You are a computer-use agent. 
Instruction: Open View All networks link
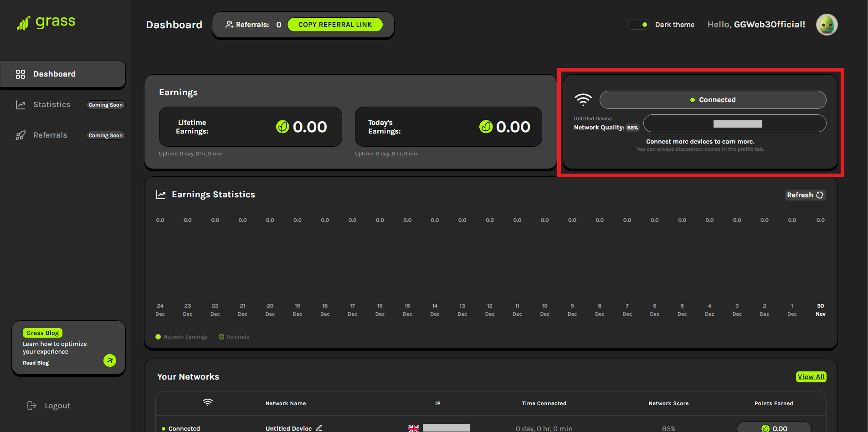(811, 377)
